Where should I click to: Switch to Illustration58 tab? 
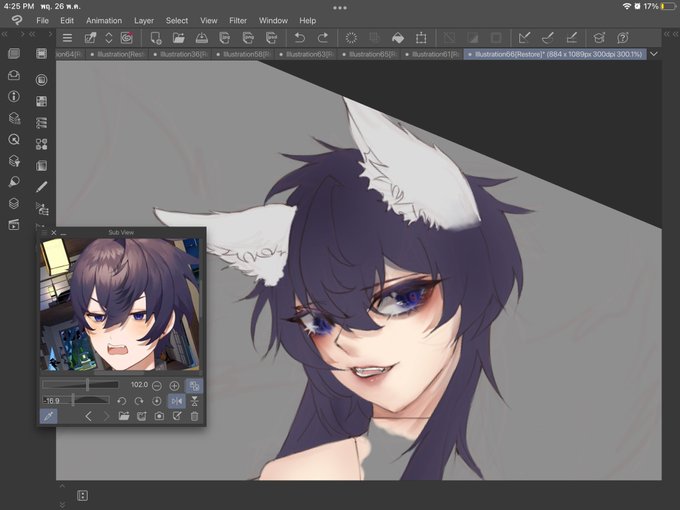tap(244, 54)
